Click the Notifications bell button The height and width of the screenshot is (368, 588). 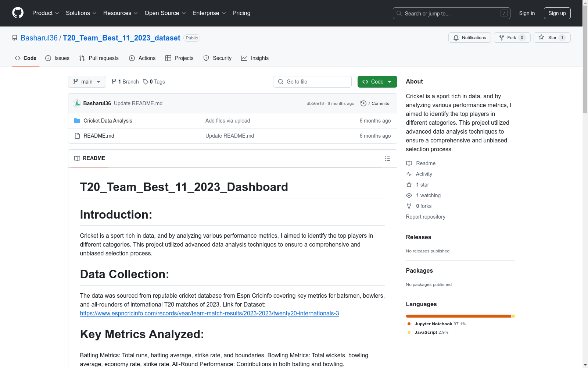[x=469, y=38]
